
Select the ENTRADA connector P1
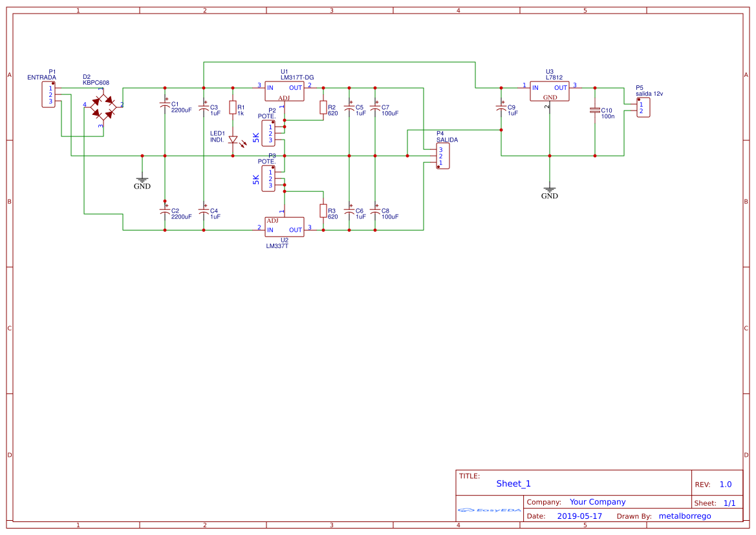tap(48, 96)
